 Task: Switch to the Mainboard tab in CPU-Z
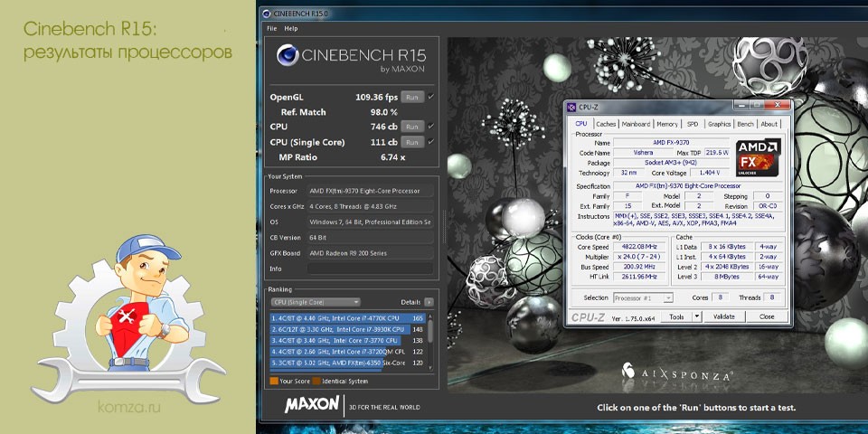point(636,124)
